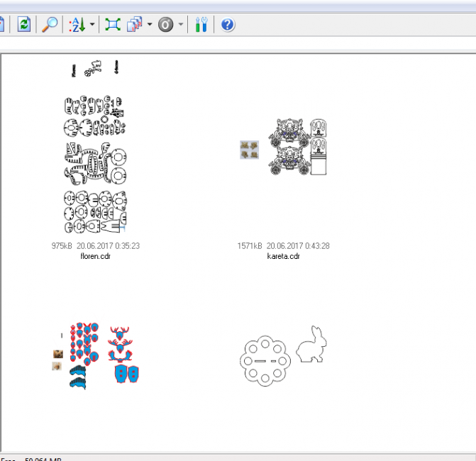Expand the gray circle dropdown arrow
Viewport: 476px width, 461px height.
(x=181, y=26)
